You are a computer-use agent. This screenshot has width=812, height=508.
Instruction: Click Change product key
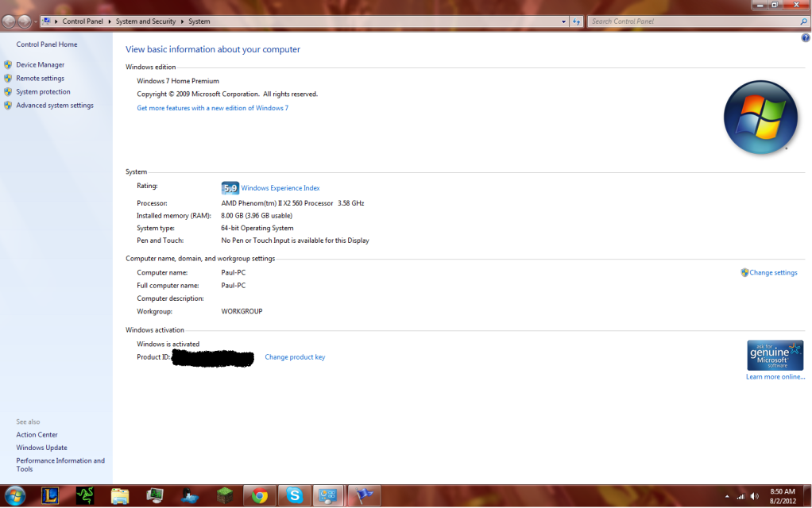[x=296, y=357]
